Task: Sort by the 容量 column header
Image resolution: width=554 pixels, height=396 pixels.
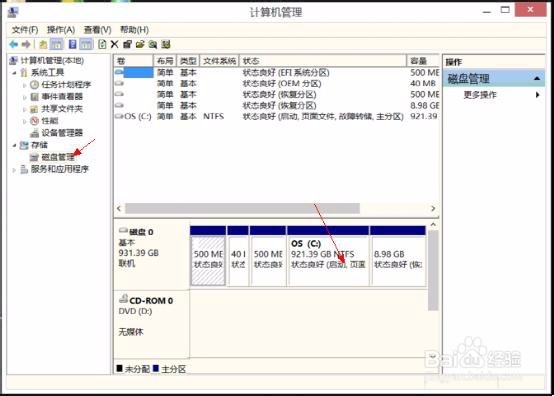Action: (x=423, y=61)
